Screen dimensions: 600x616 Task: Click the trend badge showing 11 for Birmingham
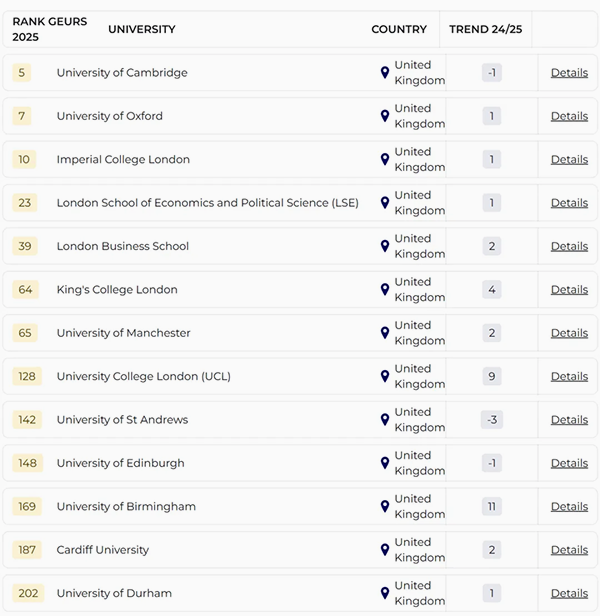[491, 506]
